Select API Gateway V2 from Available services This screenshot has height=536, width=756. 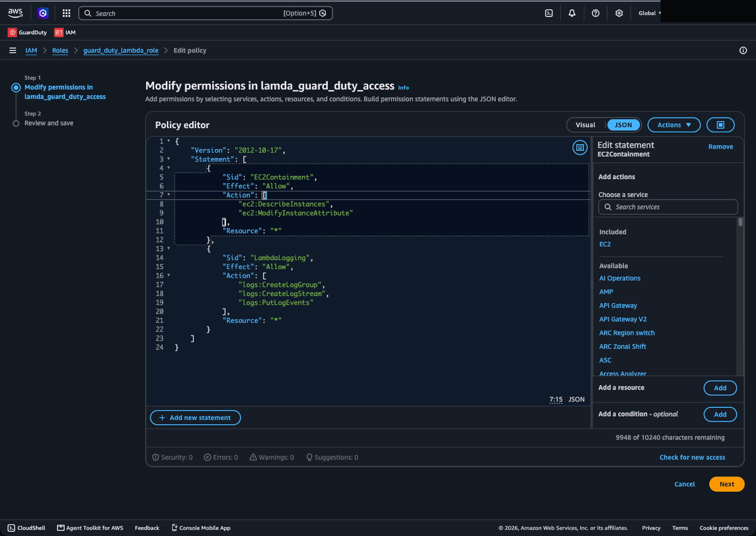point(623,319)
